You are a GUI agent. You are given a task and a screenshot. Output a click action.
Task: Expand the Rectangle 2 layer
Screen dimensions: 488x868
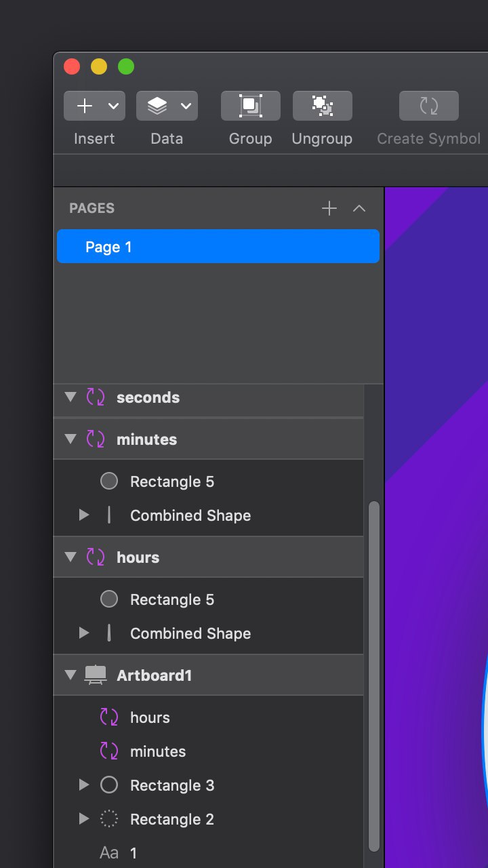pyautogui.click(x=84, y=819)
